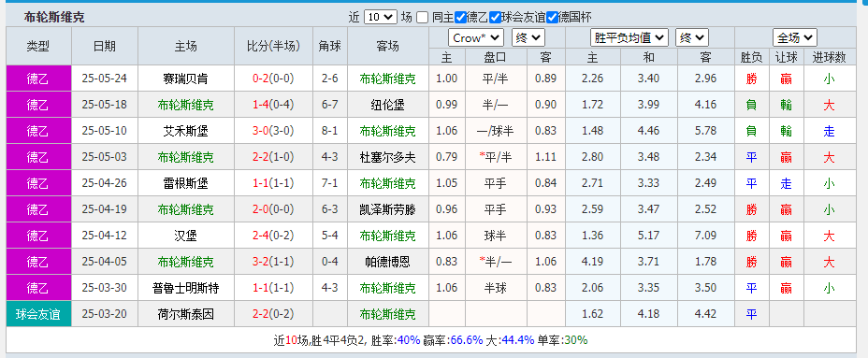This screenshot has height=358, width=868.
Task: Click the 走 handicap result in 雷根斯堡 row
Action: [786, 183]
